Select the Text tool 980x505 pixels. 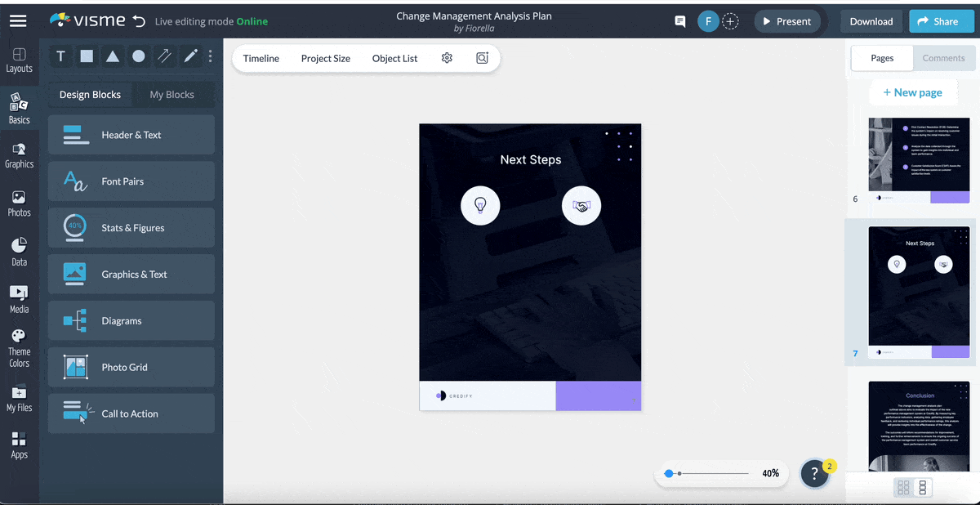coord(60,56)
